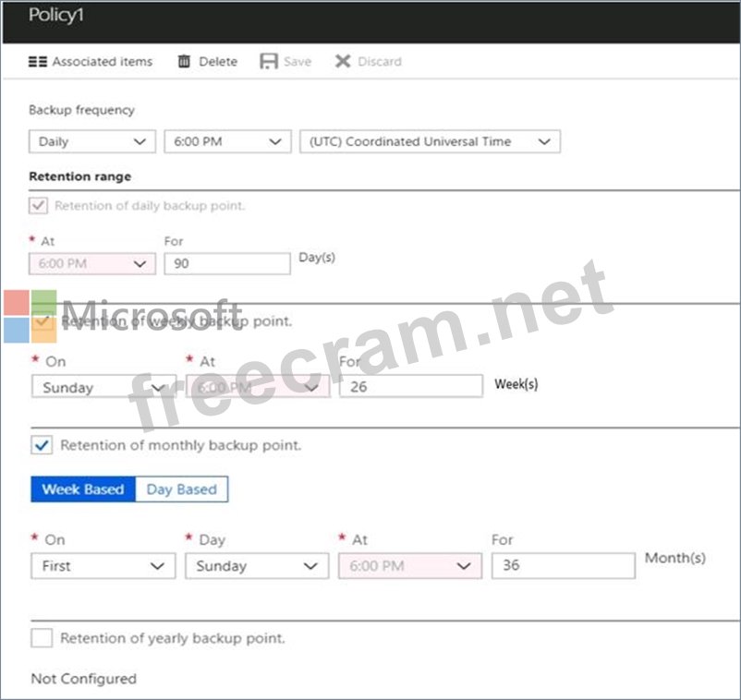Open the monthly Sunday day dropdown
The image size is (741, 700).
pos(257,566)
